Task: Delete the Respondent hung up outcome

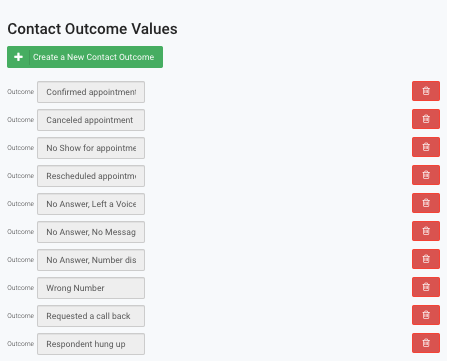Action: point(426,343)
